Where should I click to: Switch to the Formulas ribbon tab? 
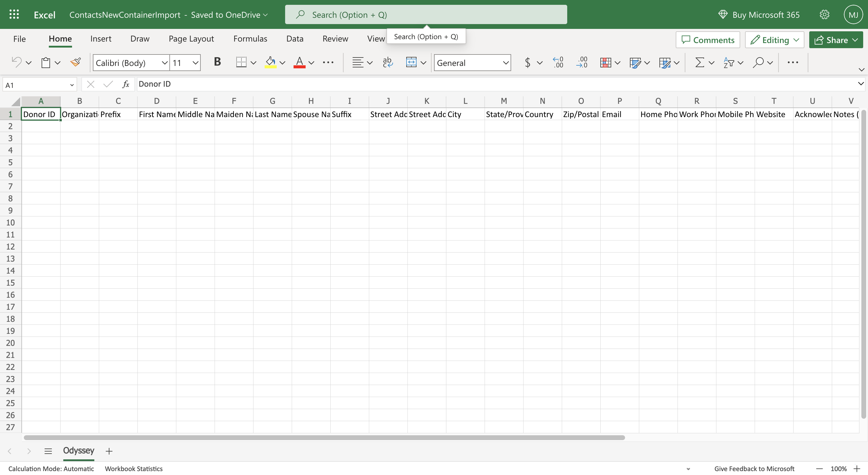pyautogui.click(x=250, y=39)
